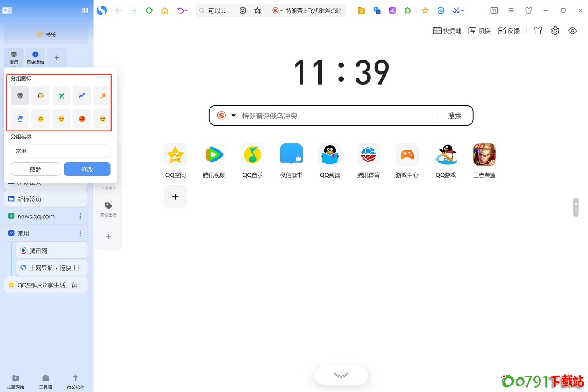Open the translate tool in the toolbar
The height and width of the screenshot is (392, 588).
pos(377,10)
